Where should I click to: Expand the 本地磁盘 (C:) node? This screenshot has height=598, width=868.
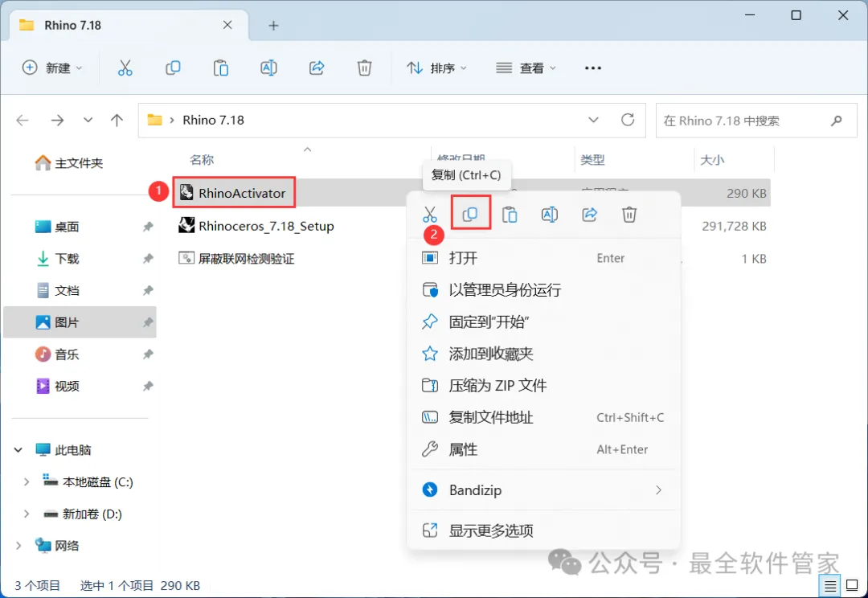26,482
